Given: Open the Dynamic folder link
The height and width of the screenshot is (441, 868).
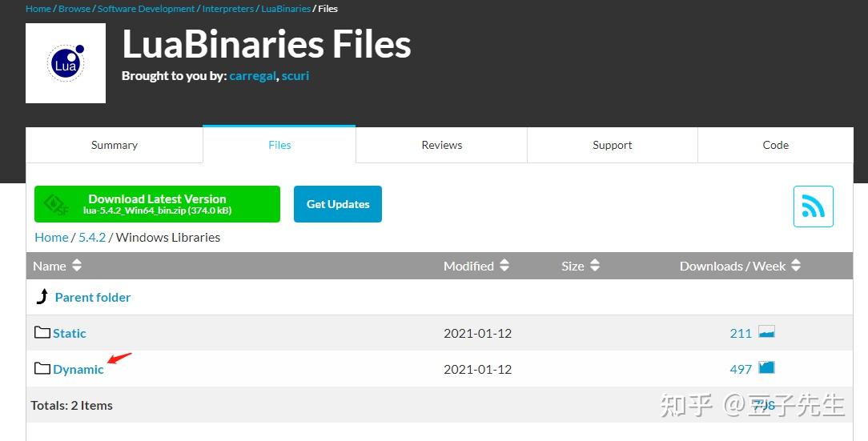Looking at the screenshot, I should pyautogui.click(x=78, y=369).
